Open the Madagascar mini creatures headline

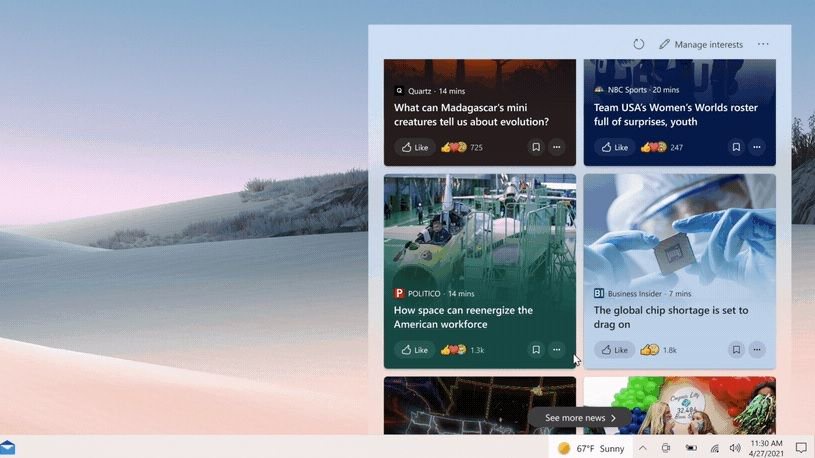coord(471,114)
